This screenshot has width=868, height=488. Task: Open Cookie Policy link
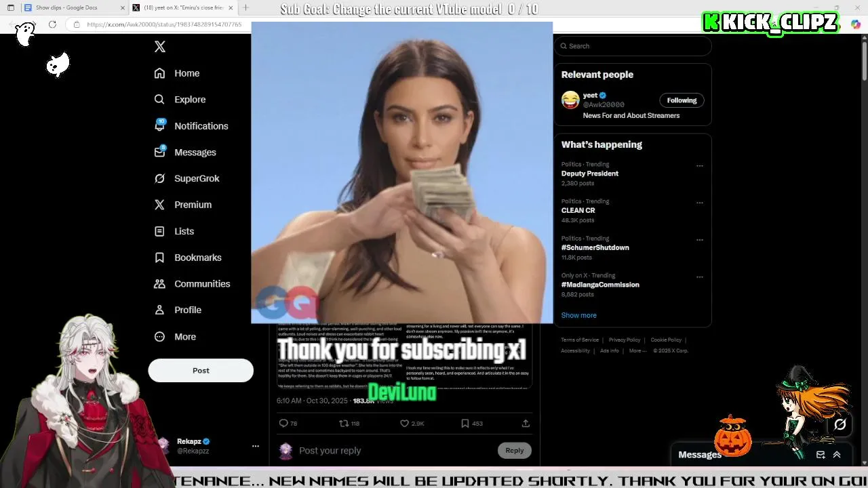[x=666, y=340]
